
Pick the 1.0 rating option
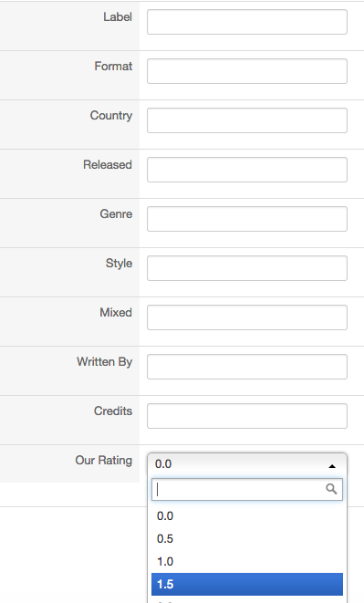(x=247, y=561)
